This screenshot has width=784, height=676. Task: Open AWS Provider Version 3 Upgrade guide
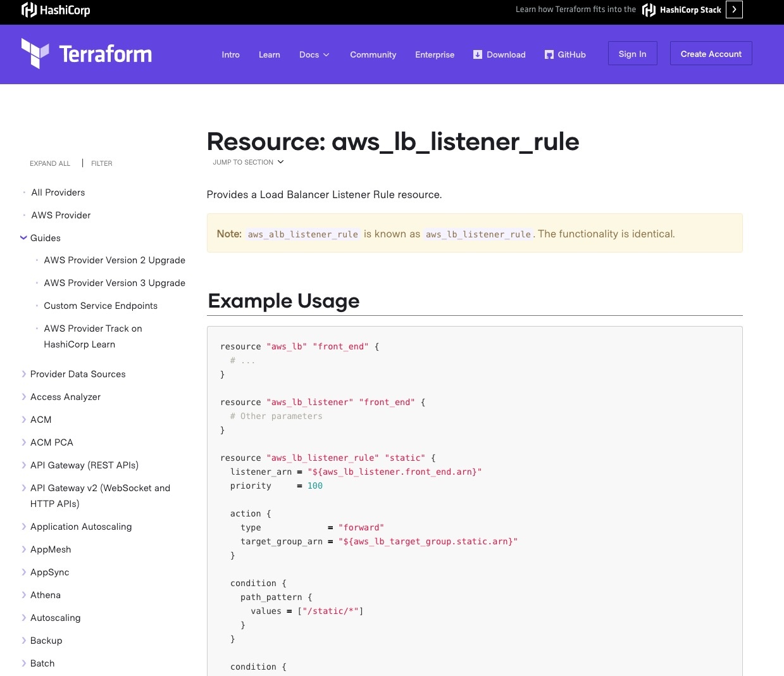click(x=115, y=283)
